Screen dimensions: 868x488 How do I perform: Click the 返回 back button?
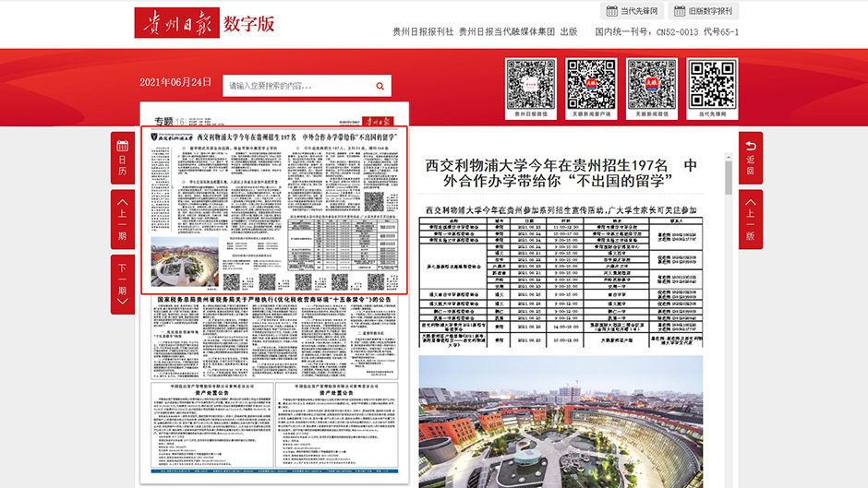[x=751, y=159]
